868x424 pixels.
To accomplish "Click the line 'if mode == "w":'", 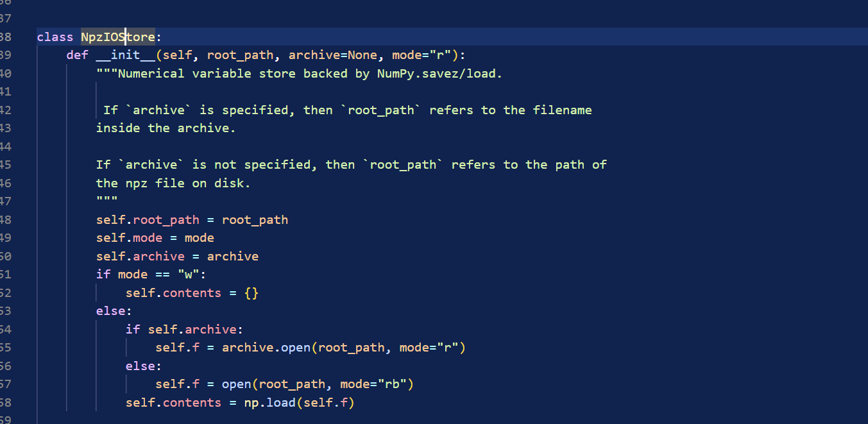I will pyautogui.click(x=151, y=275).
